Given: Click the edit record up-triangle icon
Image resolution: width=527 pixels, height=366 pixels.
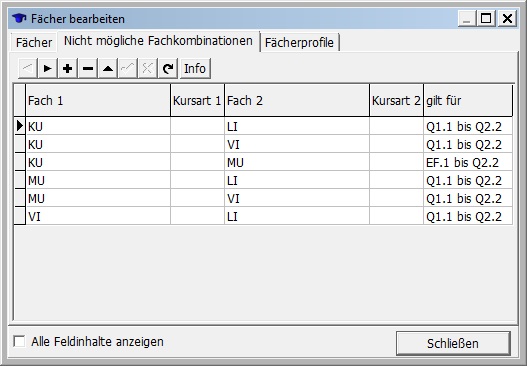Looking at the screenshot, I should [x=108, y=69].
